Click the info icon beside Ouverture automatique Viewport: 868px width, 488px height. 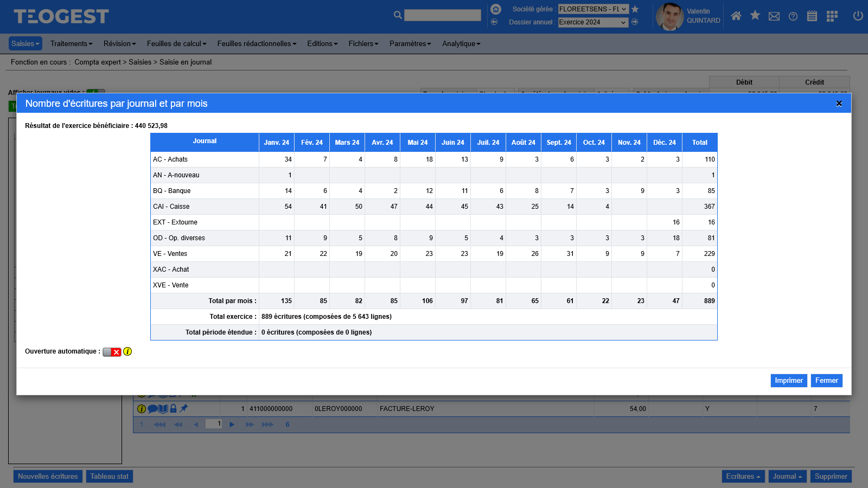tap(127, 351)
